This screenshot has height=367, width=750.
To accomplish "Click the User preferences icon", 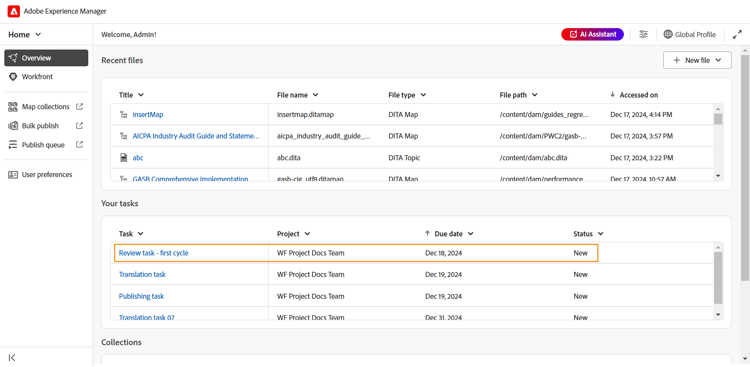I will (x=13, y=175).
